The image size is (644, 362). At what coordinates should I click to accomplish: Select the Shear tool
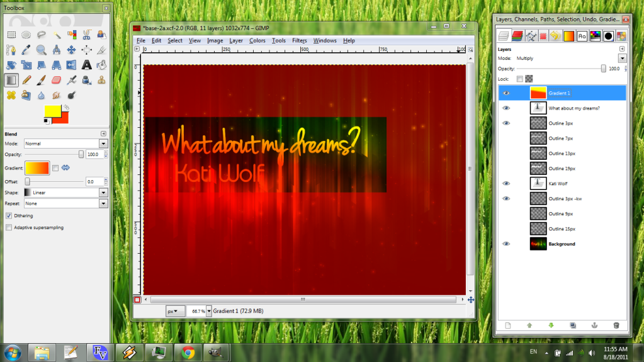(x=42, y=65)
